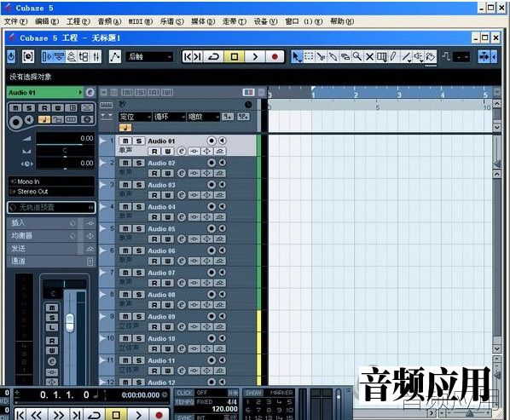The width and height of the screenshot is (510, 420).
Task: Click the Mono In input routing
Action: (52, 181)
